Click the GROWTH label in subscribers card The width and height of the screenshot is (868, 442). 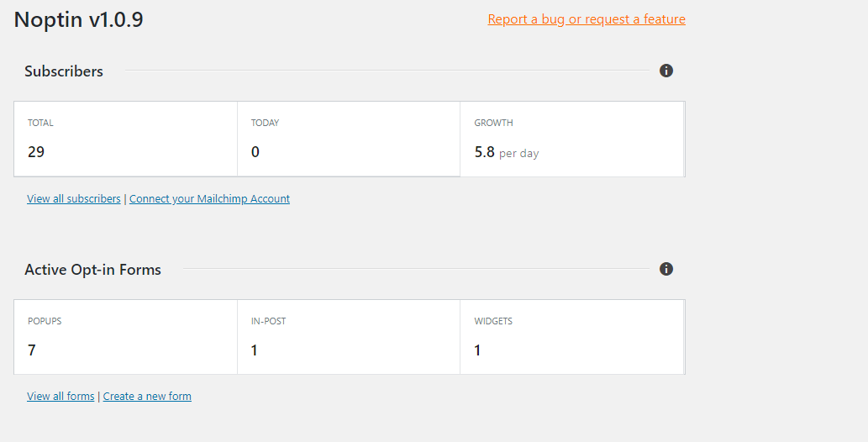493,123
